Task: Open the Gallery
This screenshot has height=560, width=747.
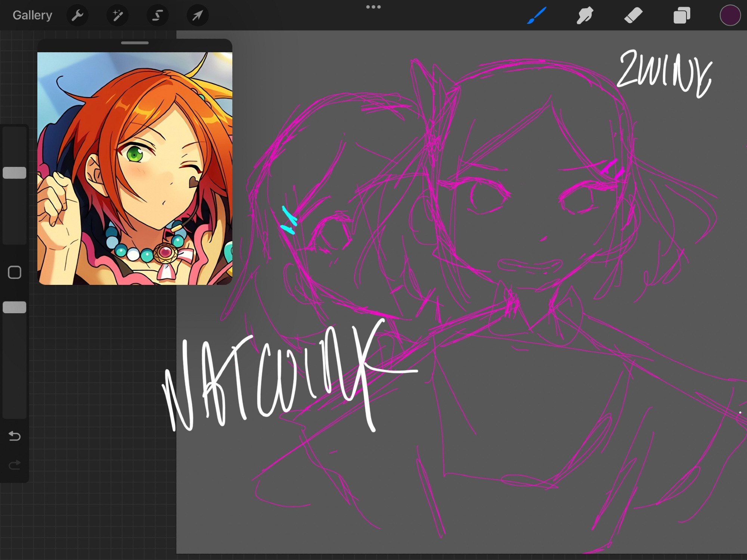Action: tap(32, 15)
